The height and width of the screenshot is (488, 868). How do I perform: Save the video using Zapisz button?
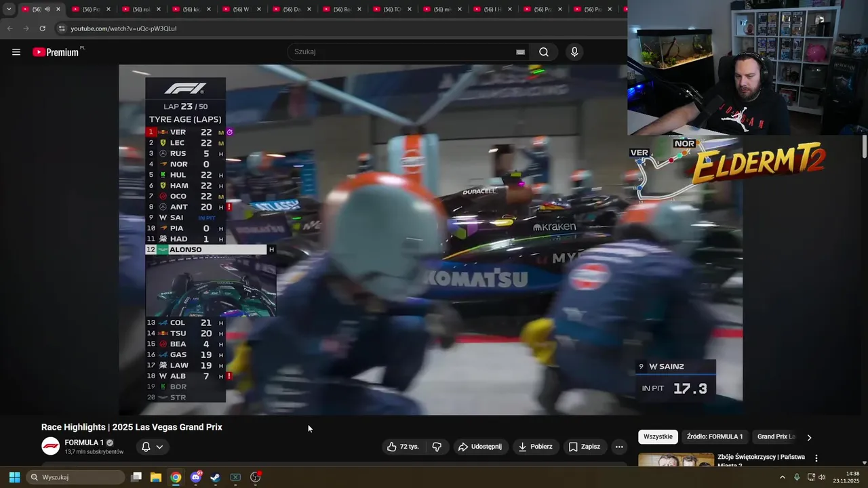pyautogui.click(x=585, y=447)
